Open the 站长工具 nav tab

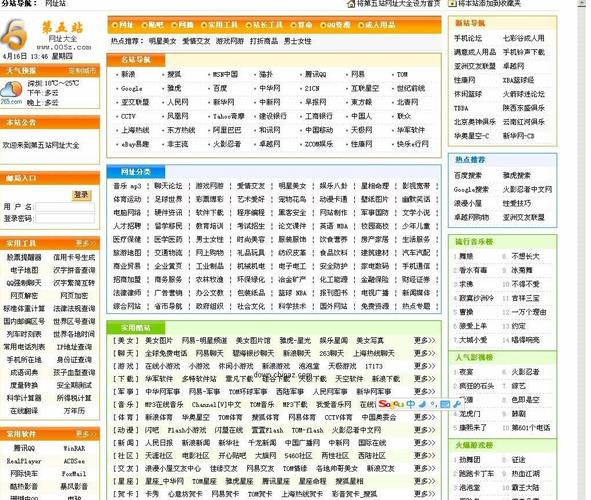264,25
